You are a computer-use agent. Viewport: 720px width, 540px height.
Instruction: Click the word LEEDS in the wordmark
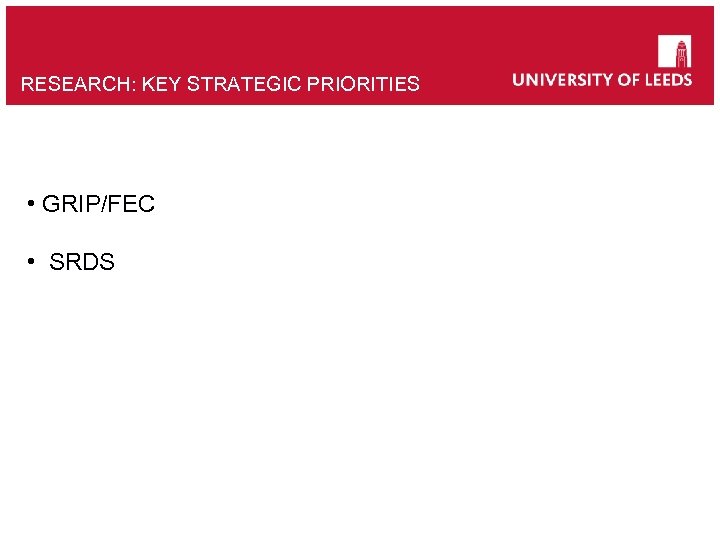tap(665, 80)
